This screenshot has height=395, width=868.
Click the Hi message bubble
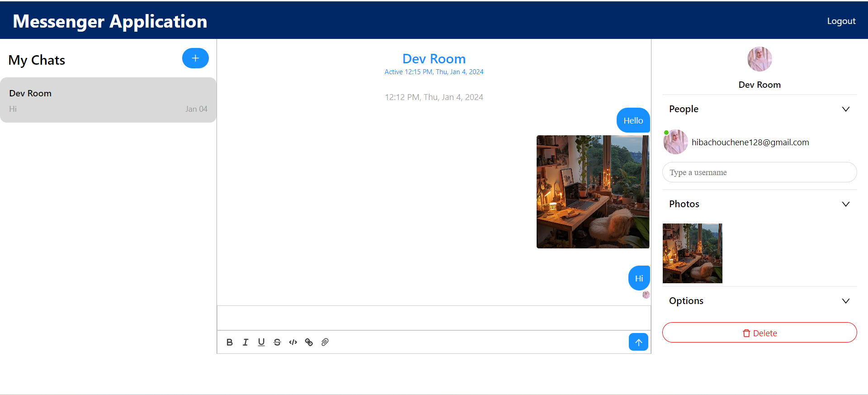click(x=639, y=278)
